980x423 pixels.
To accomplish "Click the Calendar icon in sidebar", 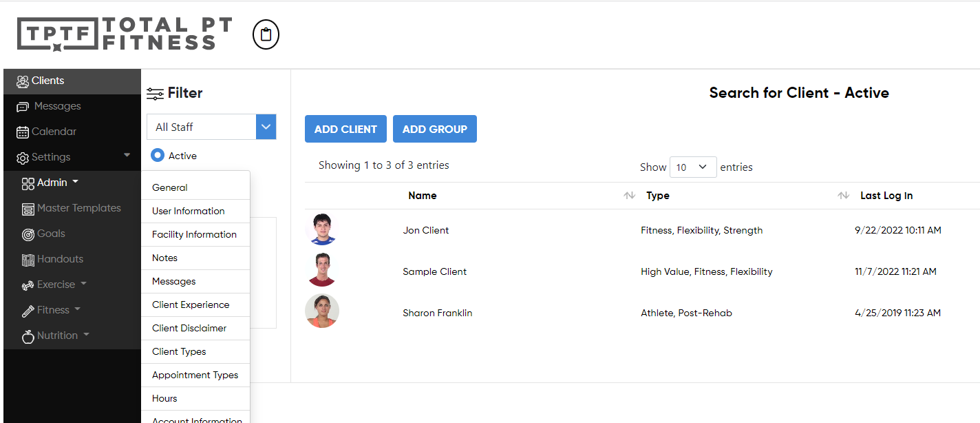I will tap(23, 132).
